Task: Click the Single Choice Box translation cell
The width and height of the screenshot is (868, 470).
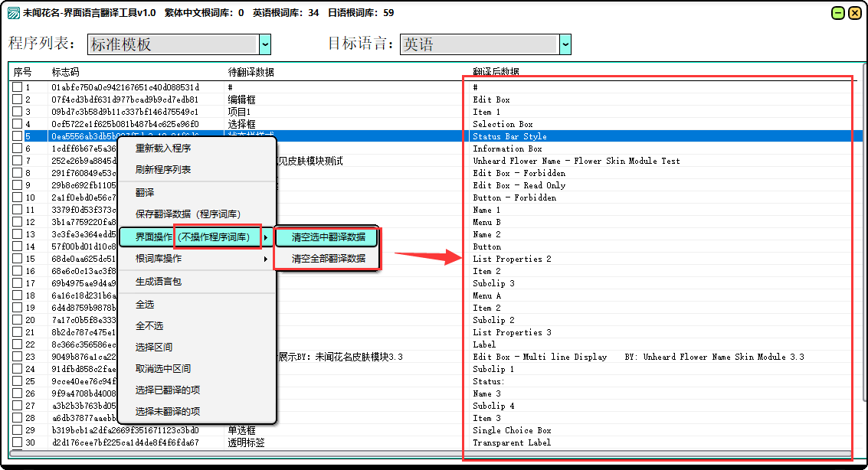Action: point(512,431)
